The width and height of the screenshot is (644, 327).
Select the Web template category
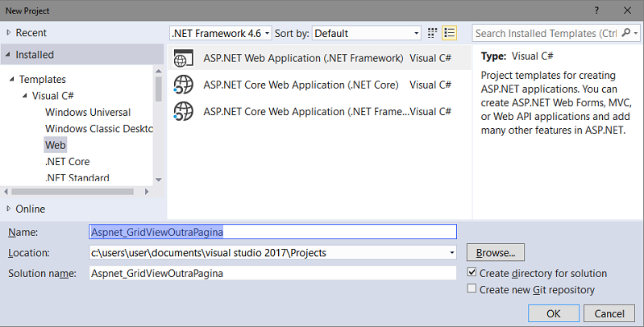(56, 145)
